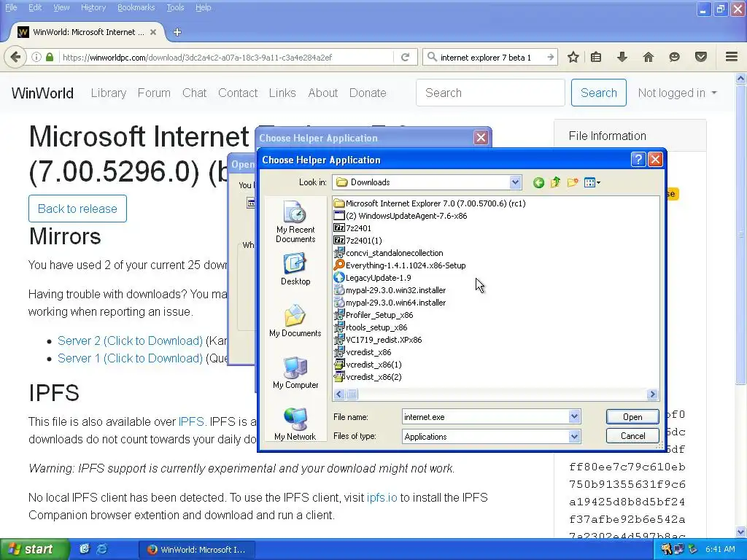The image size is (747, 560).
Task: Expand Look in Downloads dropdown
Action: pos(515,182)
